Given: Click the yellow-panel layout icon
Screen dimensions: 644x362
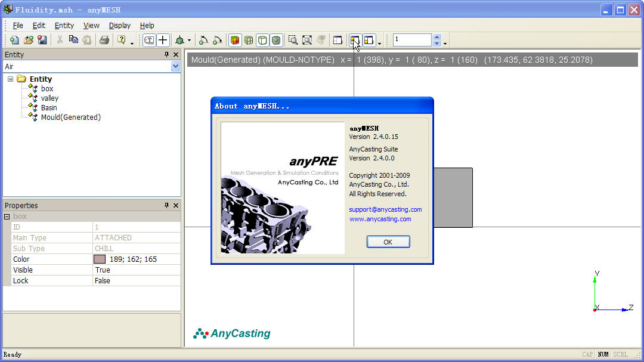Looking at the screenshot, I should tap(369, 40).
